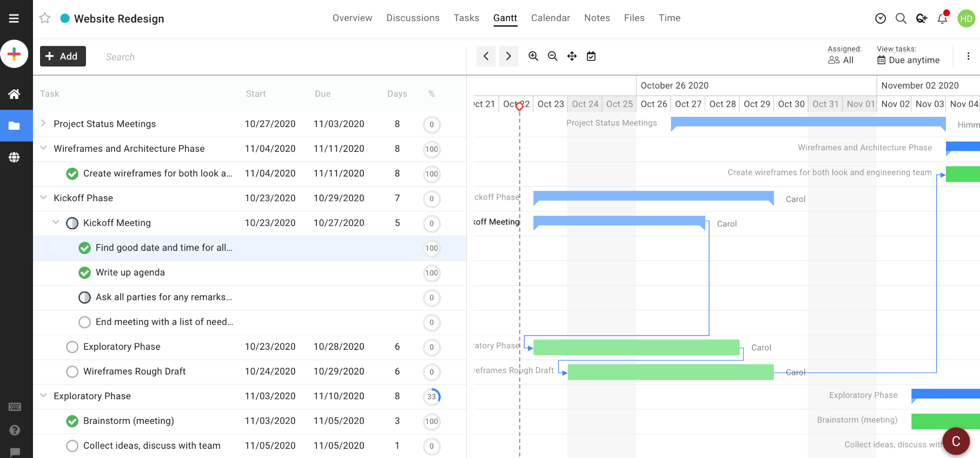
Task: Click the green Wireframes Rough Draft bar
Action: point(671,372)
